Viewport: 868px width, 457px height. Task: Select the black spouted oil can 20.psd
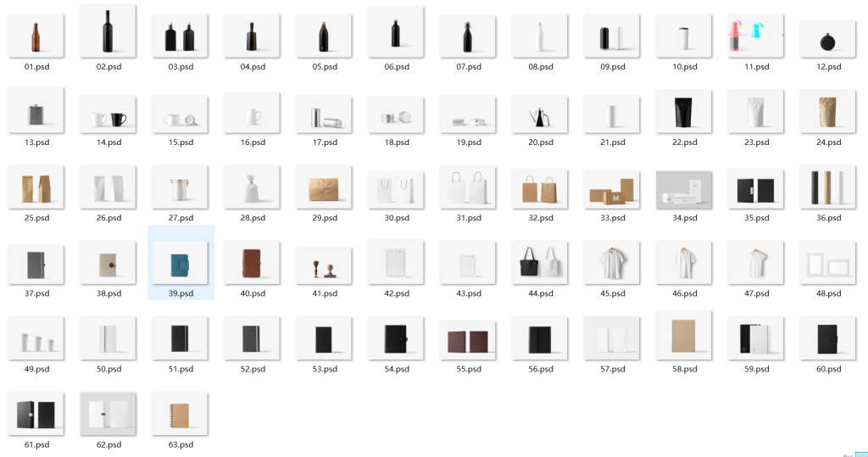[x=540, y=114]
